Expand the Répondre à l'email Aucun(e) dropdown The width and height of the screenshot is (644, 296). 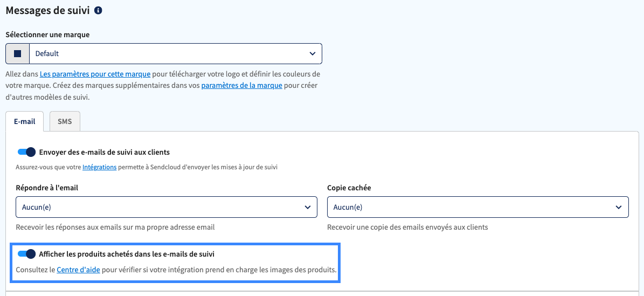(167, 207)
